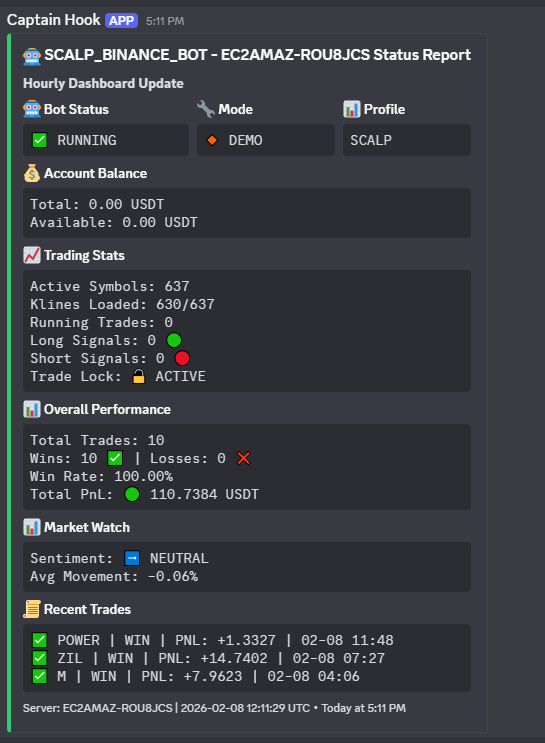Click the 5:11 PM message timestamp
The height and width of the screenshot is (743, 545).
pyautogui.click(x=165, y=21)
